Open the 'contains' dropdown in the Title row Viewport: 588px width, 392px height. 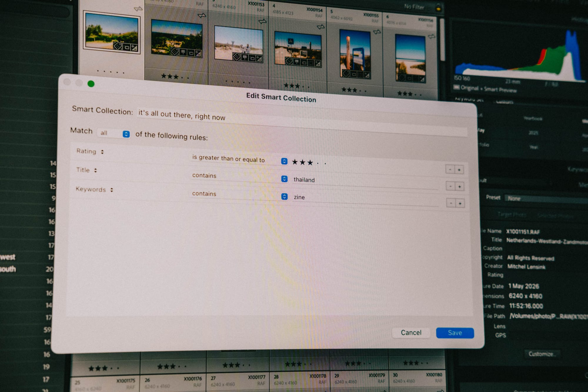239,177
